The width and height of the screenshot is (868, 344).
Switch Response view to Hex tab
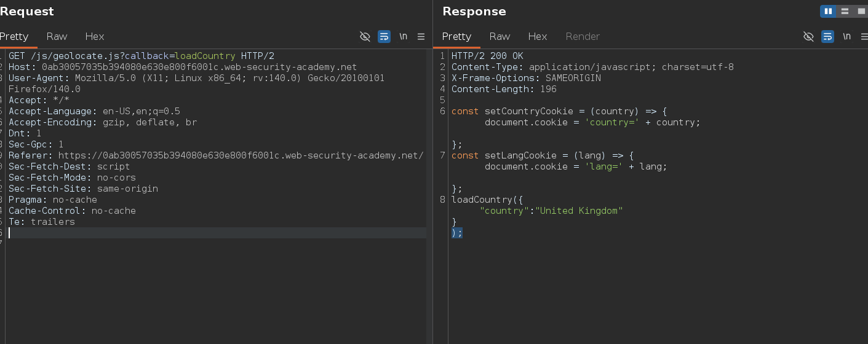[x=538, y=36]
